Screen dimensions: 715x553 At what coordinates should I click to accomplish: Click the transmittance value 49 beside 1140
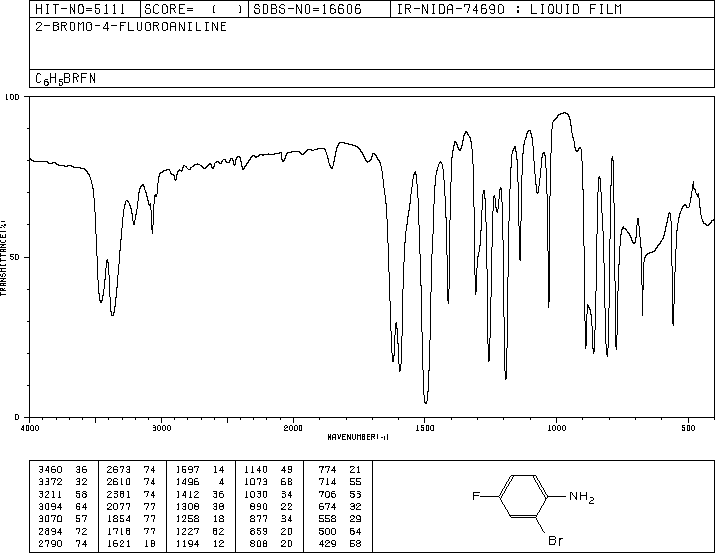(x=287, y=470)
